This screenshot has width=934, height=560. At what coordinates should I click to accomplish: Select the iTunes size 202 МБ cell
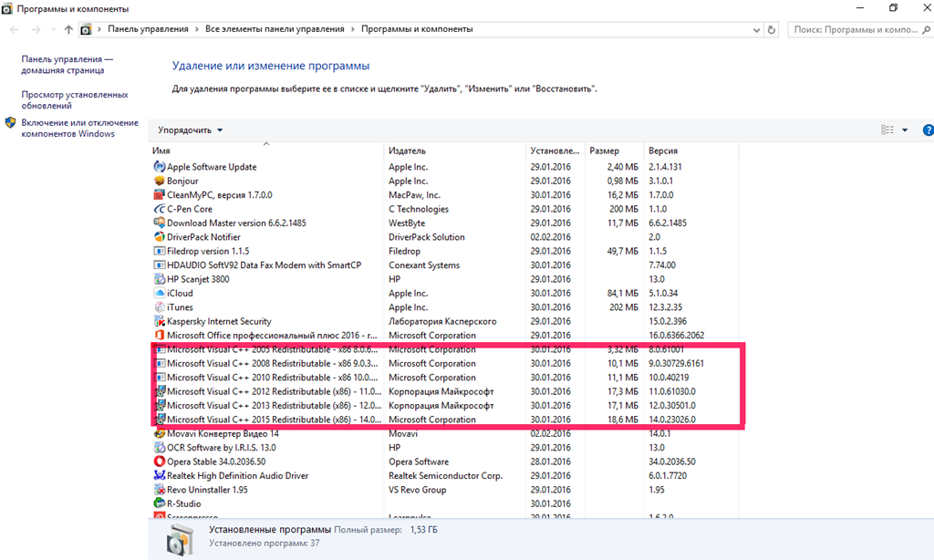624,307
